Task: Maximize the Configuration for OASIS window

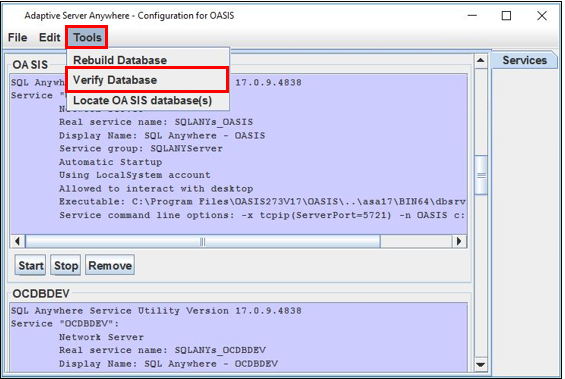Action: 506,15
